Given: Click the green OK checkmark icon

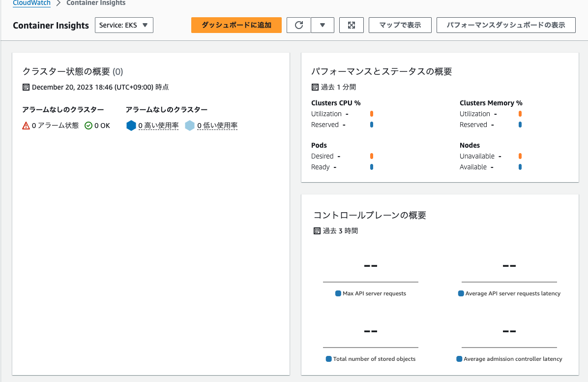Looking at the screenshot, I should tap(88, 126).
